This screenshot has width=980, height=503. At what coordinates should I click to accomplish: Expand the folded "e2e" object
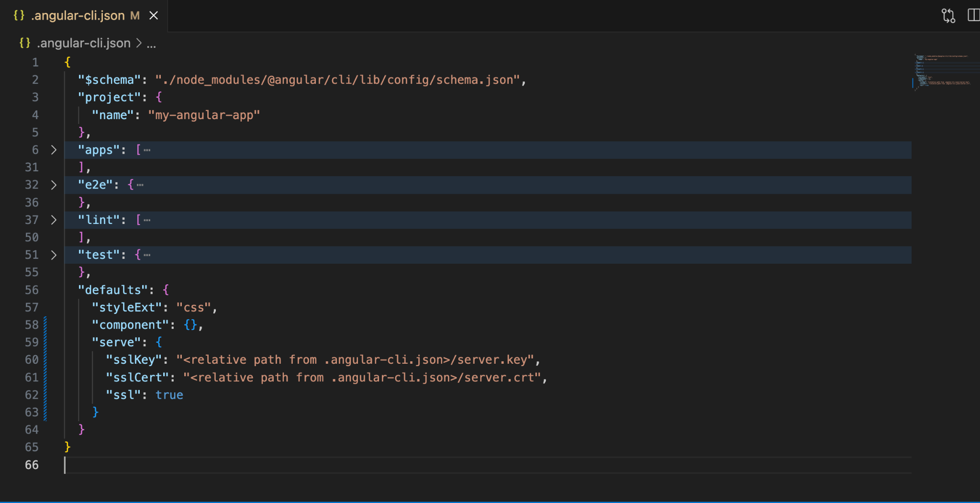pos(54,185)
